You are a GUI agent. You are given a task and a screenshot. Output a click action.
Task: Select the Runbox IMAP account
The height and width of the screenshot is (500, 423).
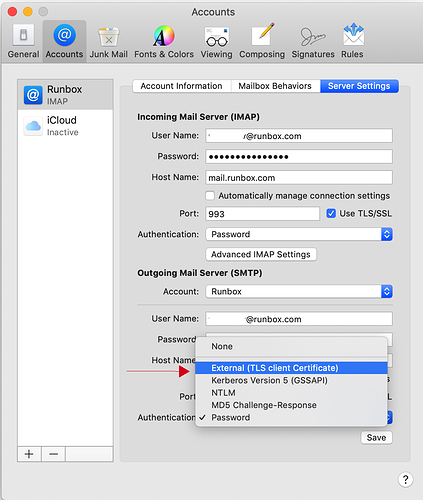tap(65, 95)
